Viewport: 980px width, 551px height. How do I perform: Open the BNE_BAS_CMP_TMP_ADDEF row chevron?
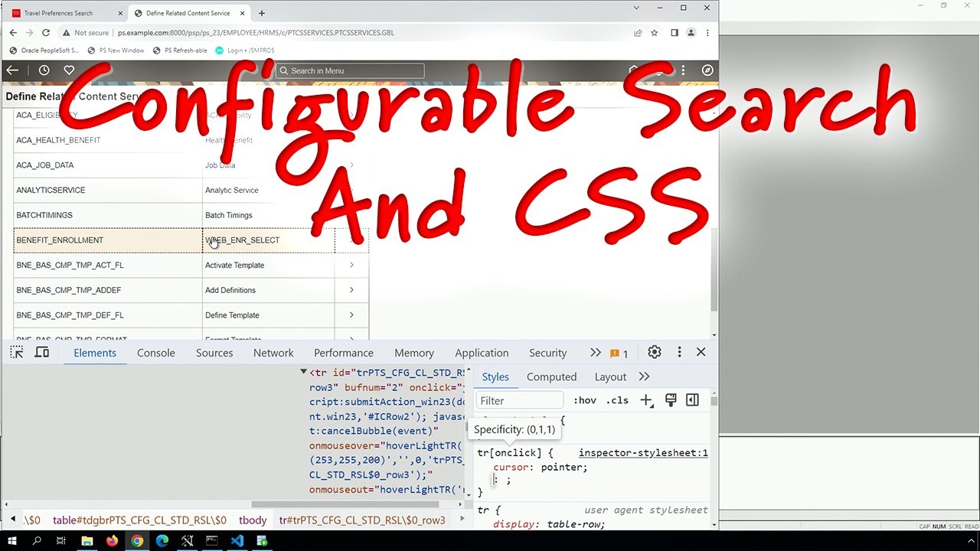click(351, 290)
